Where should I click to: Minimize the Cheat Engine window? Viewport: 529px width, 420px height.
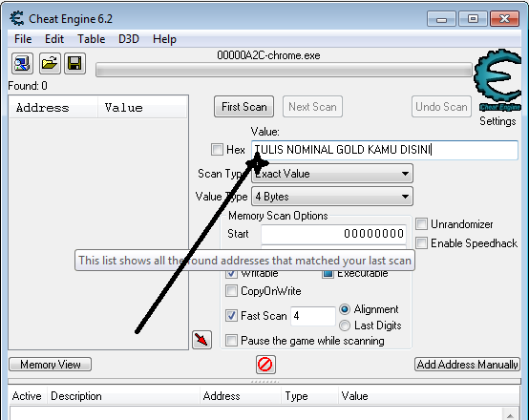tap(441, 18)
